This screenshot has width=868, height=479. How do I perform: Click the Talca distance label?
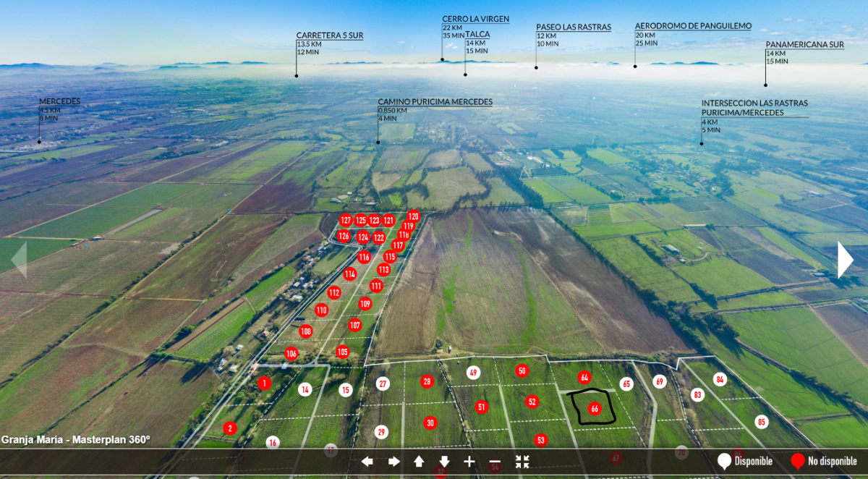pyautogui.click(x=477, y=34)
